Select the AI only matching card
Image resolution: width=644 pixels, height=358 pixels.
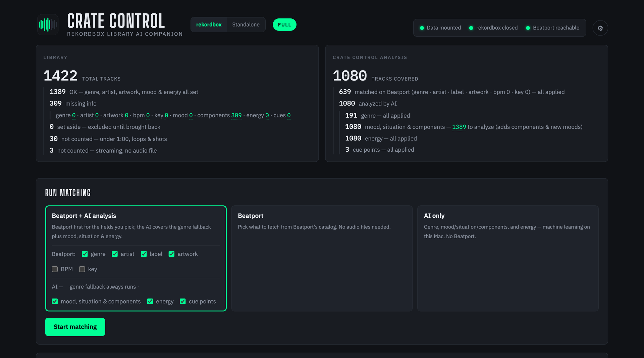pos(508,258)
